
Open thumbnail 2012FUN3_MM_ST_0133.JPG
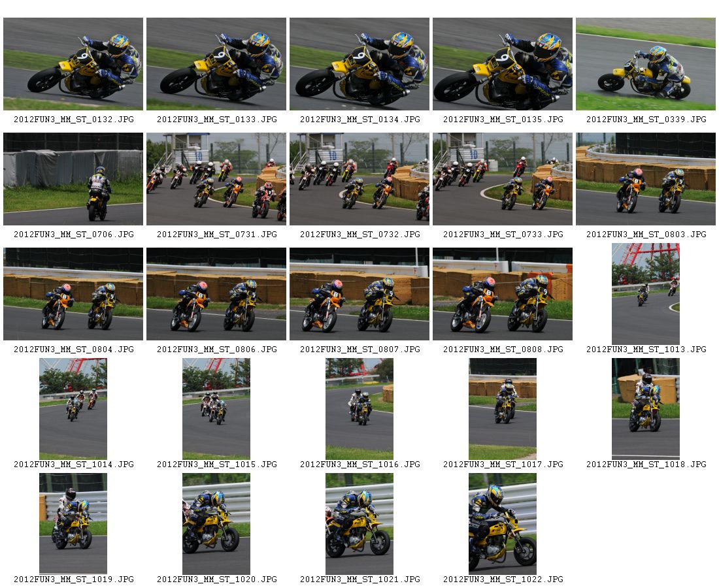tap(216, 64)
